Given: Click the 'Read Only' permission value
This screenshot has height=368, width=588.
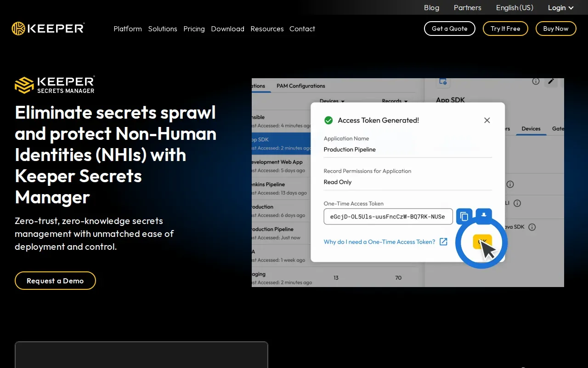Looking at the screenshot, I should [x=338, y=182].
